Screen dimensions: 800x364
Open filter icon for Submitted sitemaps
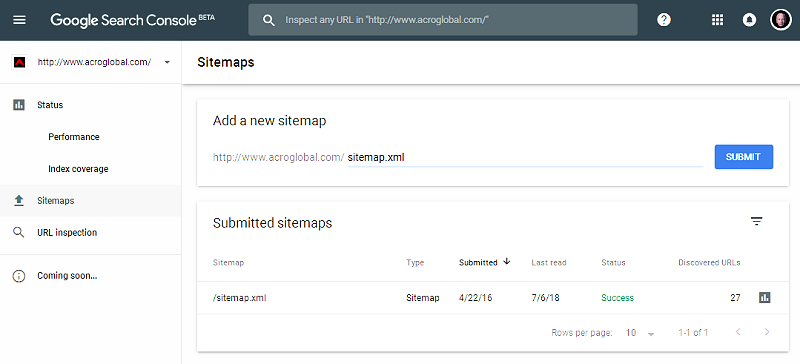click(756, 221)
